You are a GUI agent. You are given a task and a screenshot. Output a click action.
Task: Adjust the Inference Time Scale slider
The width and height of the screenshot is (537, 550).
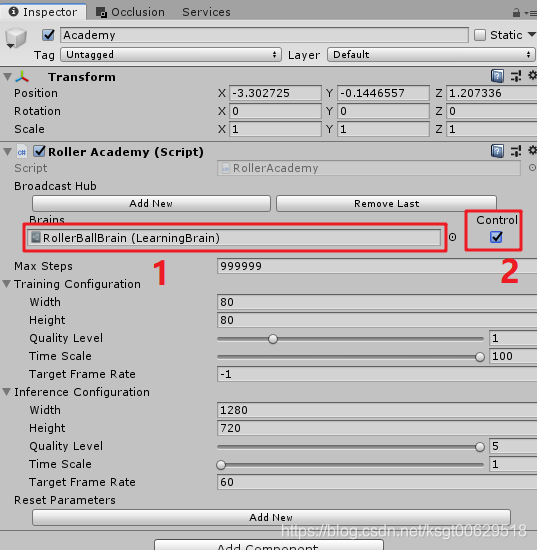click(x=350, y=465)
